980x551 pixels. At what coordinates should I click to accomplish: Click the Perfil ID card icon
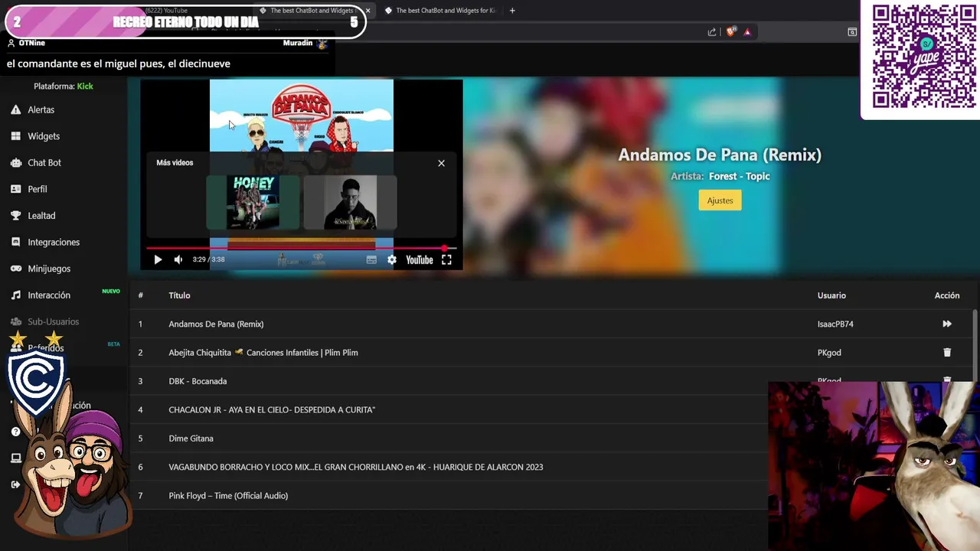point(15,189)
